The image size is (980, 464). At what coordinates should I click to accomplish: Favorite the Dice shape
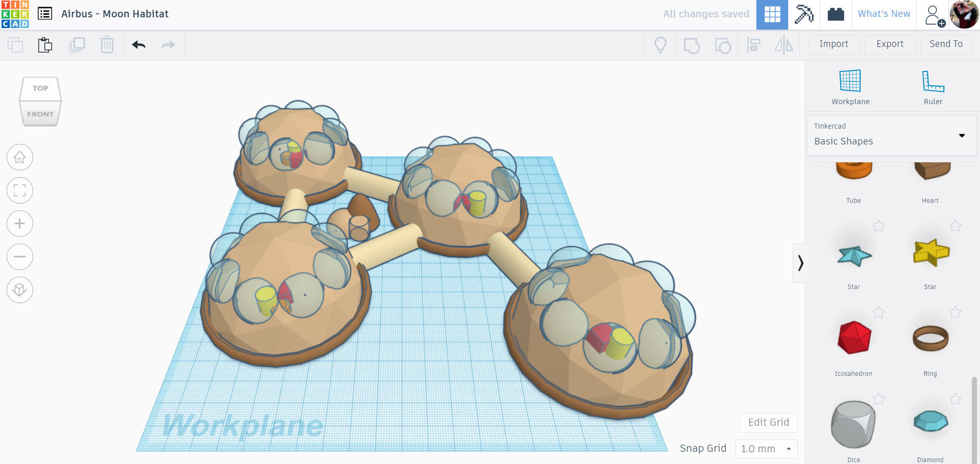point(878,399)
